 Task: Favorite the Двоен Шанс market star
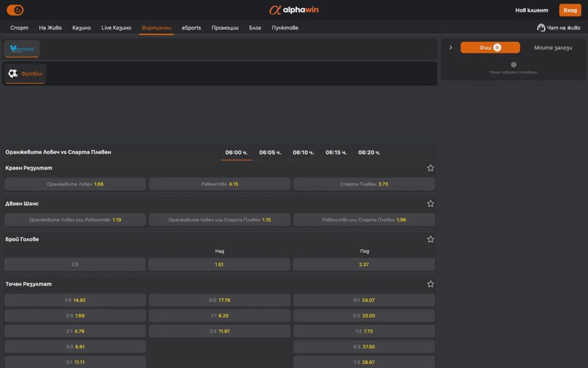click(x=431, y=204)
